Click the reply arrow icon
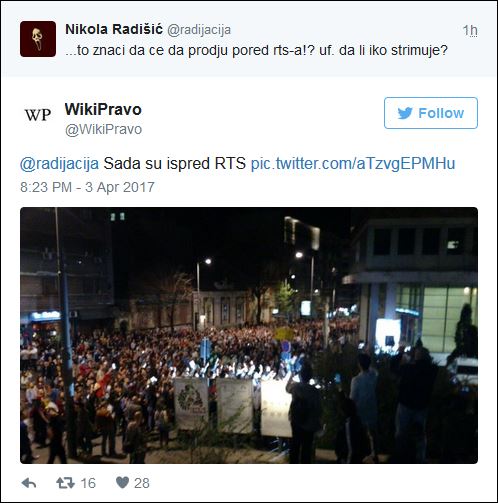This screenshot has height=503, width=498. [x=29, y=483]
